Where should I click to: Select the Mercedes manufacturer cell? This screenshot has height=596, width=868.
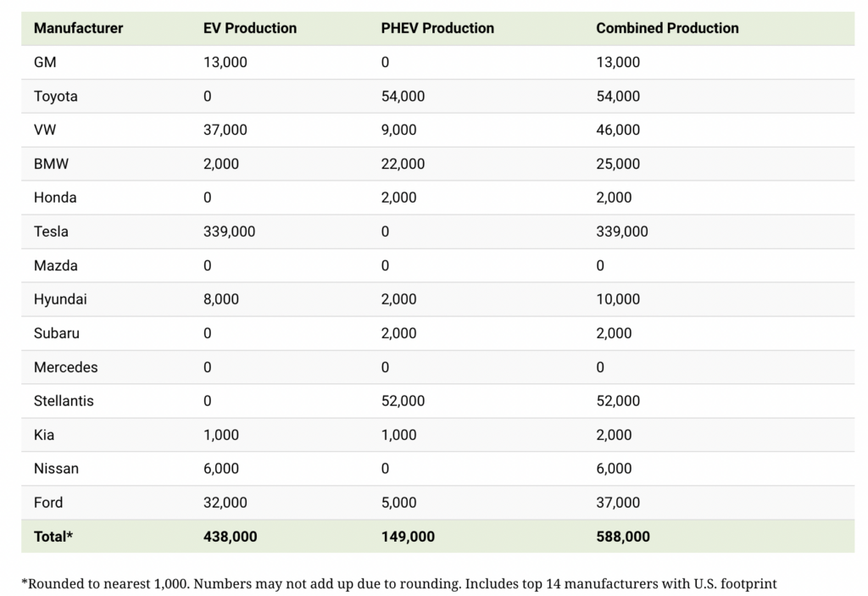coord(65,367)
